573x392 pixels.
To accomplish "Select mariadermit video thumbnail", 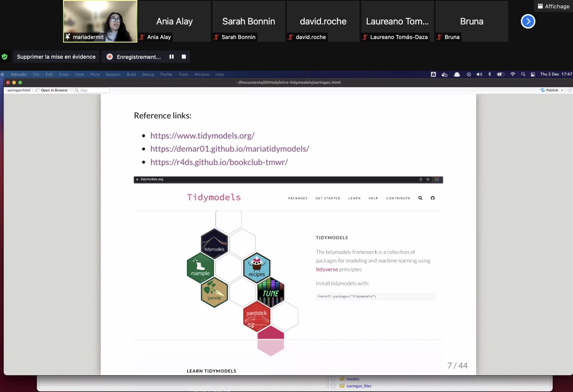I will click(100, 21).
